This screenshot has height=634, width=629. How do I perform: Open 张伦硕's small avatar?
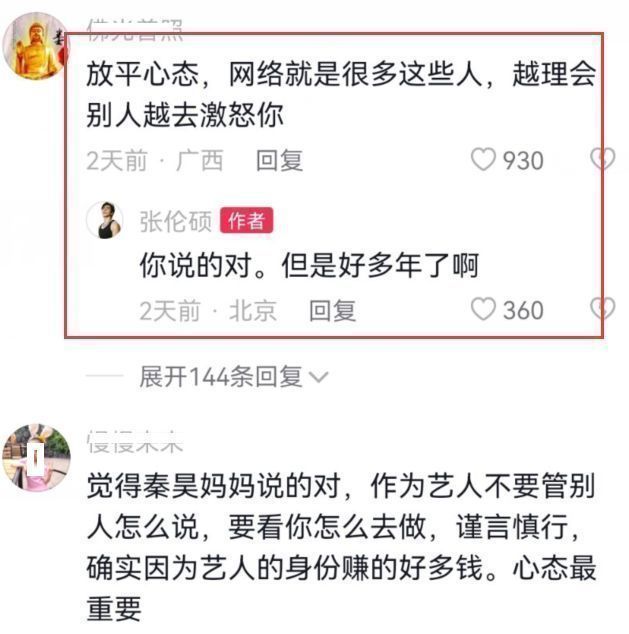pos(106,220)
